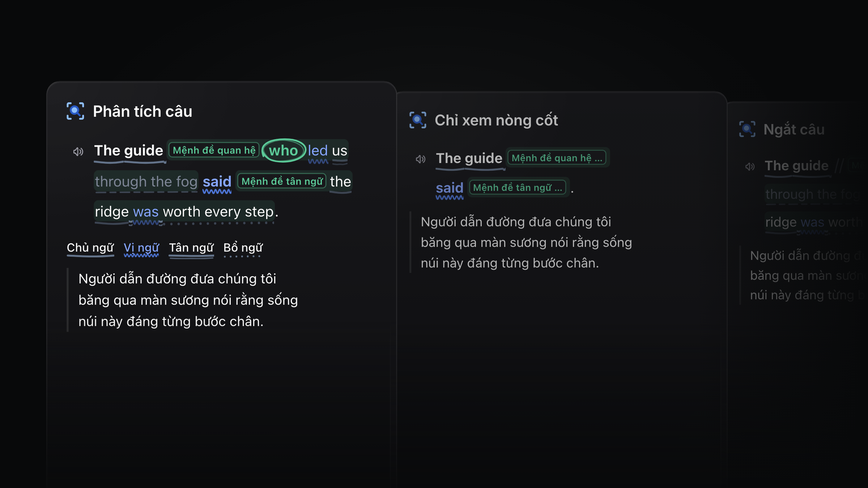The width and height of the screenshot is (868, 488).
Task: Click the Phân tích câu scan icon
Action: click(x=75, y=111)
